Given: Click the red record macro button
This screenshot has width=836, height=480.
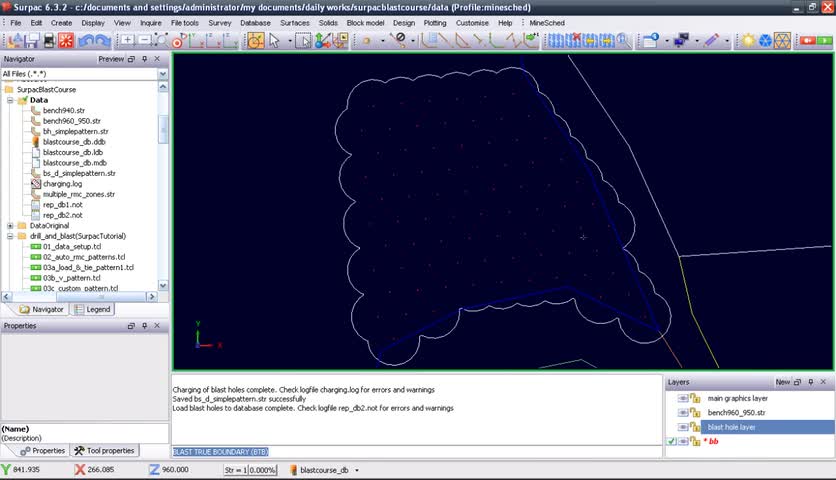Looking at the screenshot, I should pos(808,41).
